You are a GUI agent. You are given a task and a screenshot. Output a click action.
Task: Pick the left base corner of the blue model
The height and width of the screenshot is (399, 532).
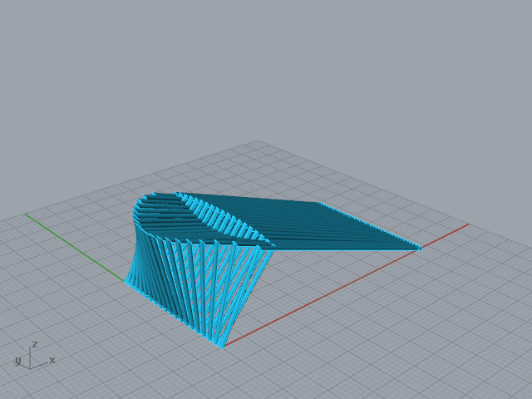click(x=127, y=281)
